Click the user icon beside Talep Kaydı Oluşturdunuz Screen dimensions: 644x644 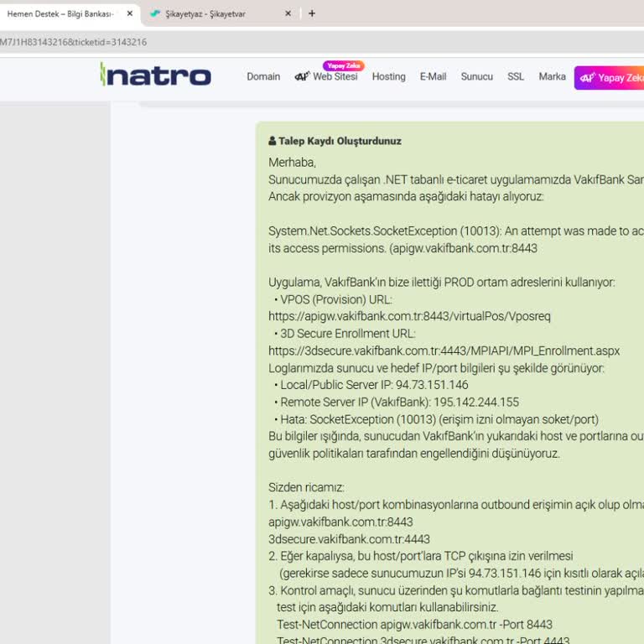tap(272, 141)
